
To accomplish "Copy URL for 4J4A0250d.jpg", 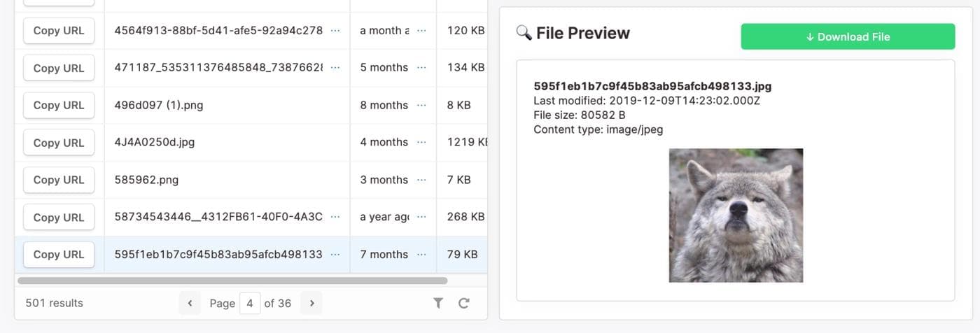I will (59, 142).
